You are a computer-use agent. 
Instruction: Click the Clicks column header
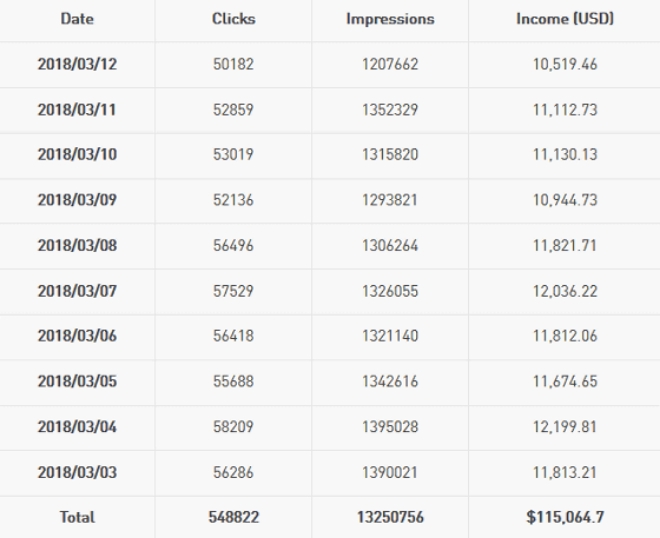(x=234, y=19)
